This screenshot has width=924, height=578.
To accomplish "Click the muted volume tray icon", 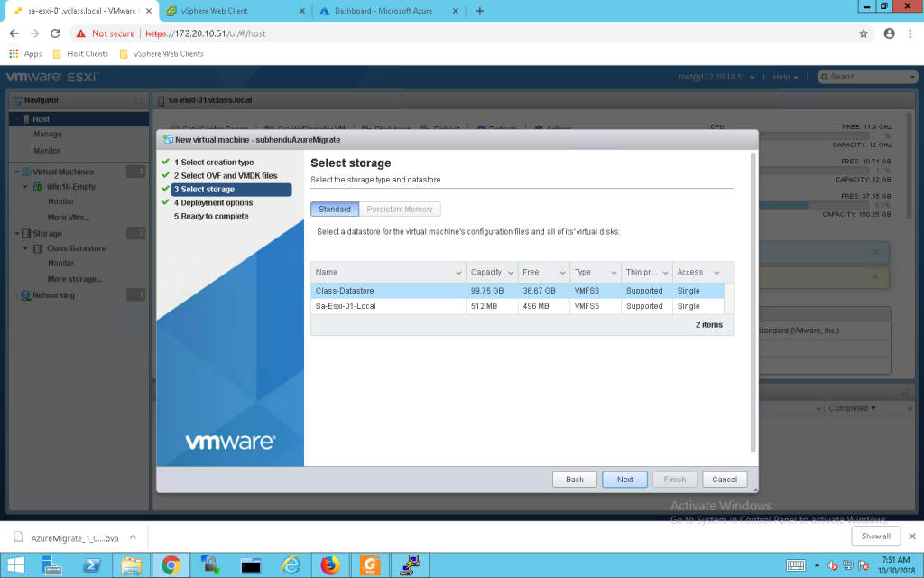I will 833,565.
